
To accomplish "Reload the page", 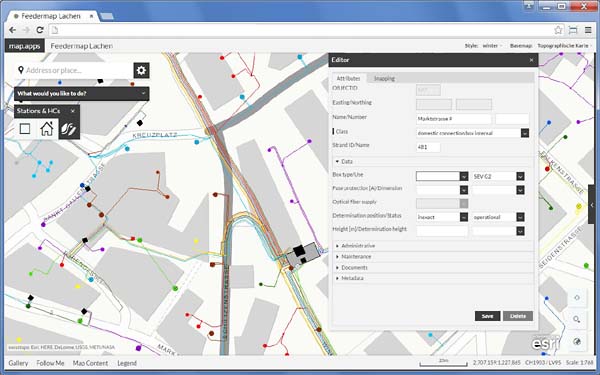I will click(39, 30).
